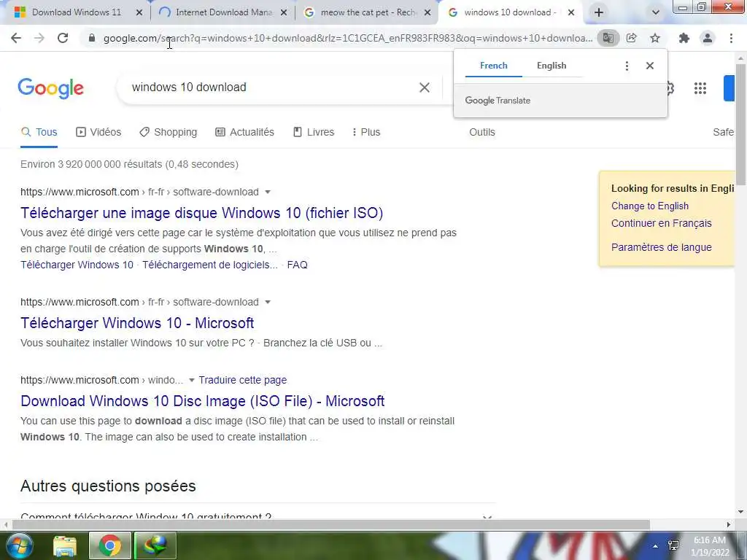Viewport: 747px width, 560px height.
Task: Close the Google Translate popup
Action: tap(650, 66)
